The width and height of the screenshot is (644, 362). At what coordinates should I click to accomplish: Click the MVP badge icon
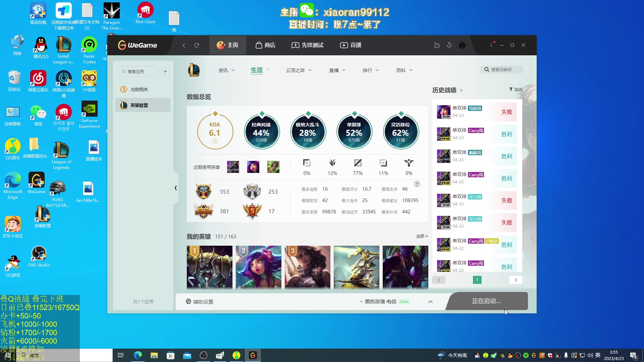click(x=204, y=191)
